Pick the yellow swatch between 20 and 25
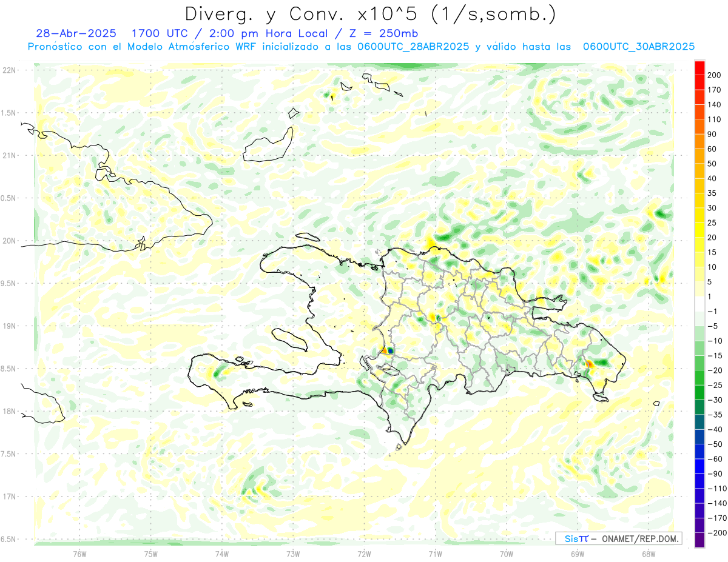Screen dimensions: 728x562 [700, 230]
